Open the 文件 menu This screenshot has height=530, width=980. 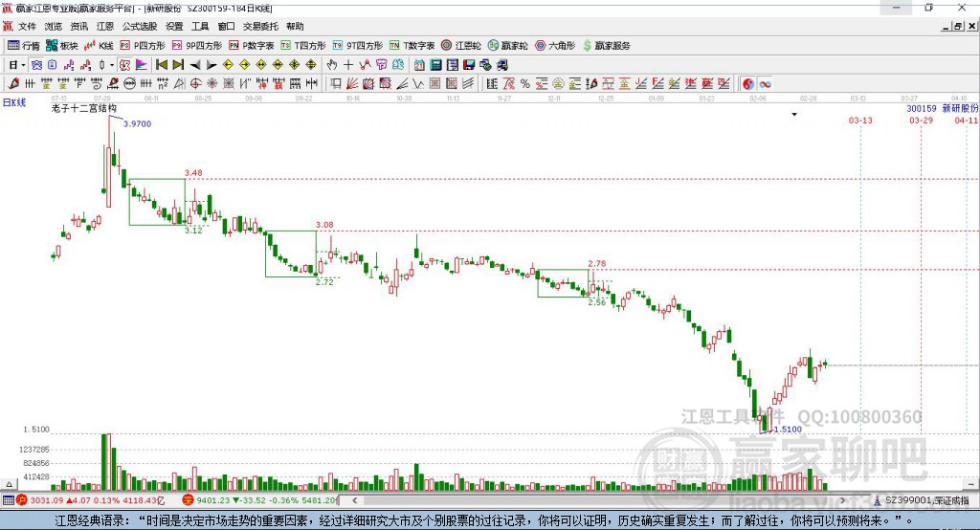pyautogui.click(x=27, y=26)
